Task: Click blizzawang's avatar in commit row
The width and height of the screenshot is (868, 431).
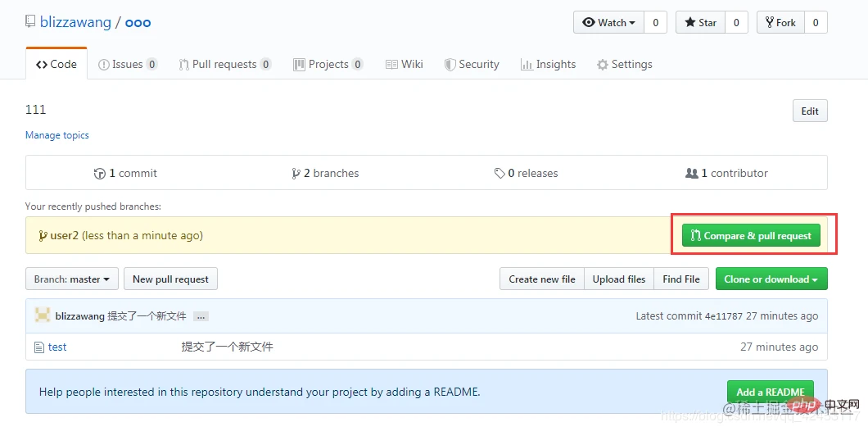Action: click(x=43, y=315)
